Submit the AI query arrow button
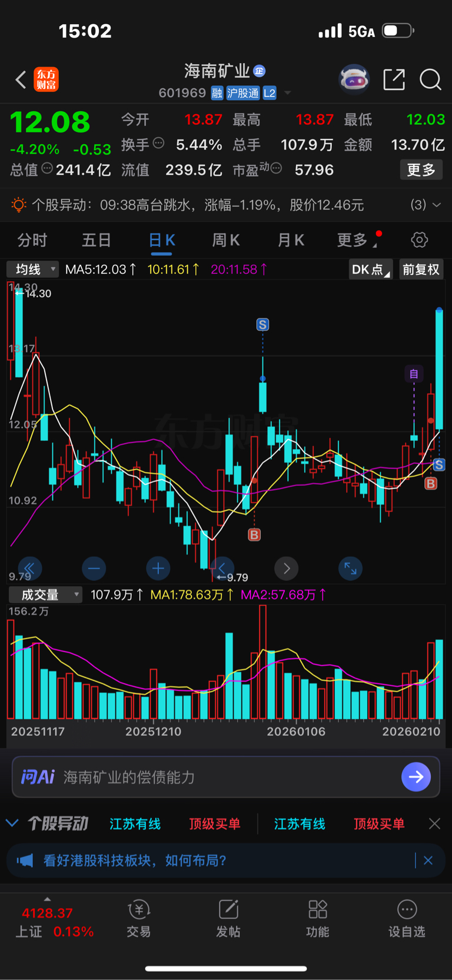452x980 pixels. 416,777
